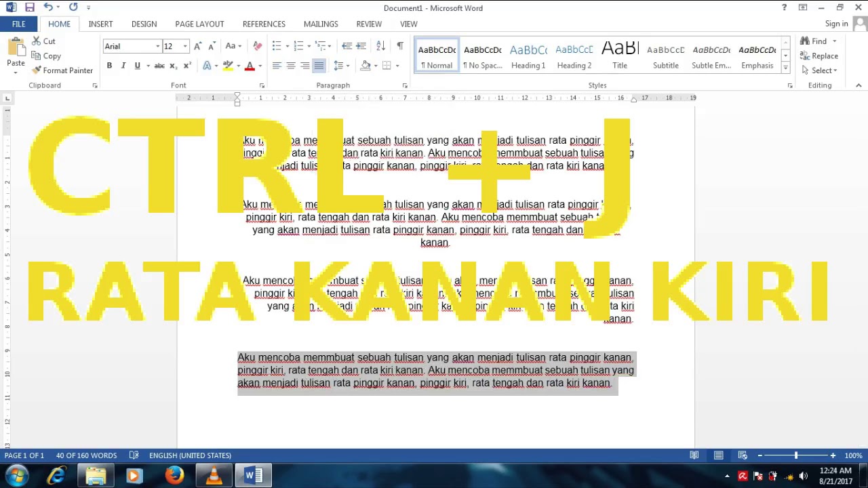Center the text
This screenshot has width=868, height=488.
point(291,66)
